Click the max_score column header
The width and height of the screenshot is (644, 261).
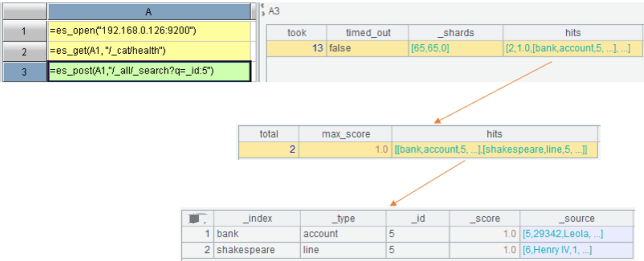[x=346, y=134]
